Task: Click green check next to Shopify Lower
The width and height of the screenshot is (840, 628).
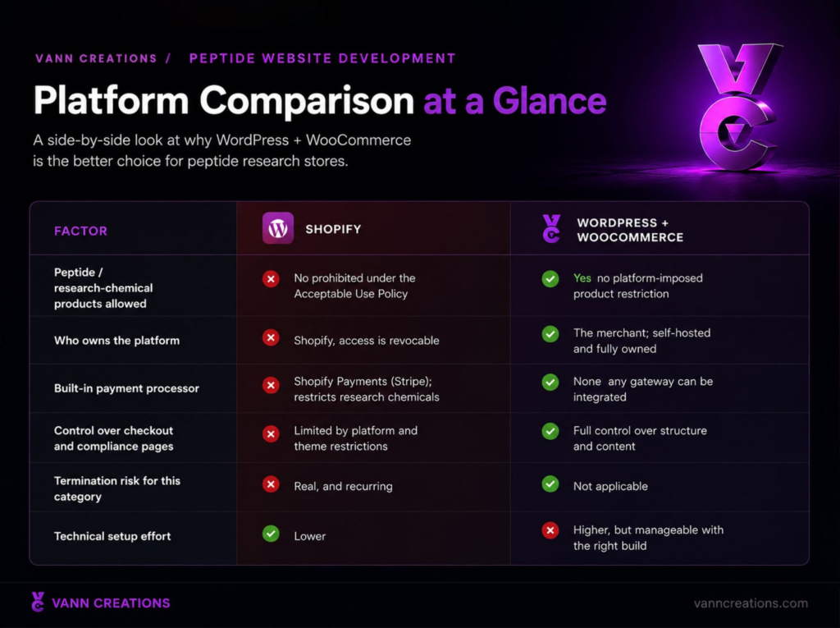Action: coord(271,534)
